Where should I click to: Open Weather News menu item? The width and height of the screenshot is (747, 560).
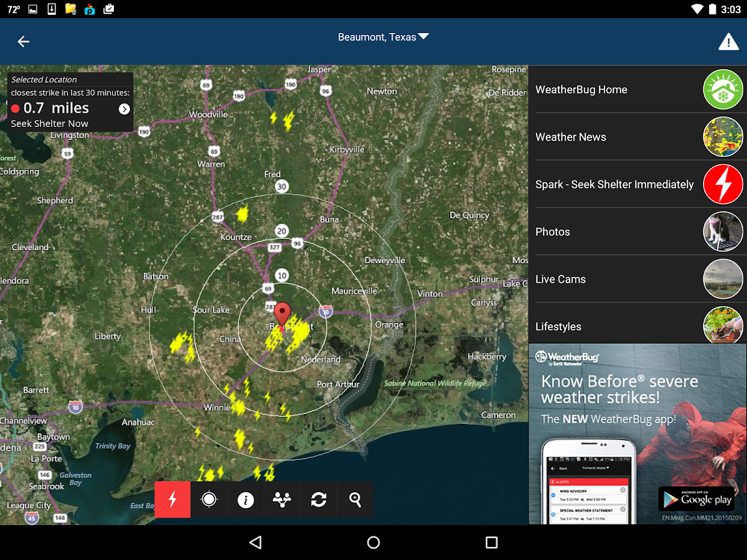637,137
